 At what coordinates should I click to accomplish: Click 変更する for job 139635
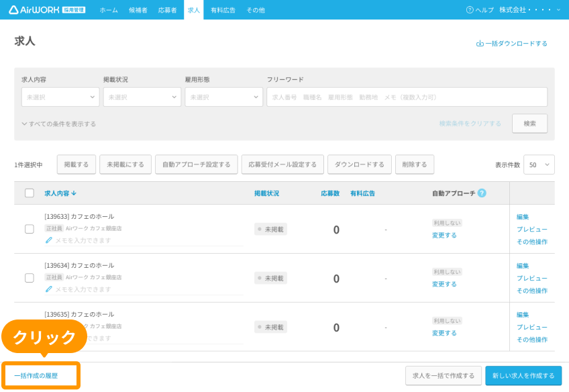pyautogui.click(x=444, y=333)
